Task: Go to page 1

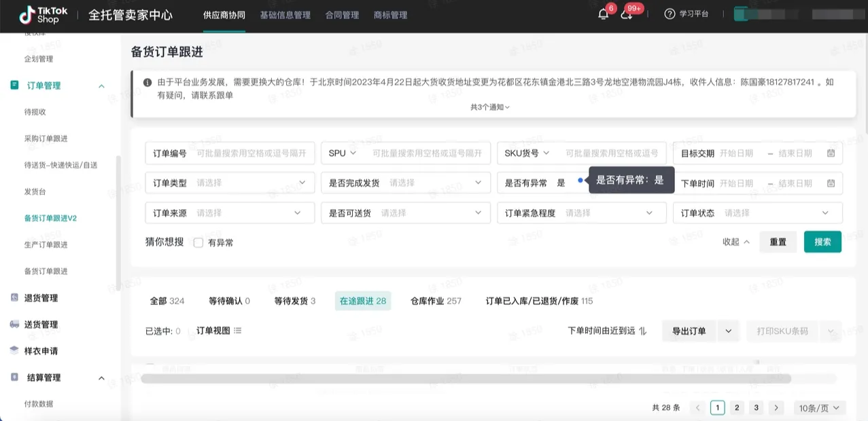Action: [717, 408]
